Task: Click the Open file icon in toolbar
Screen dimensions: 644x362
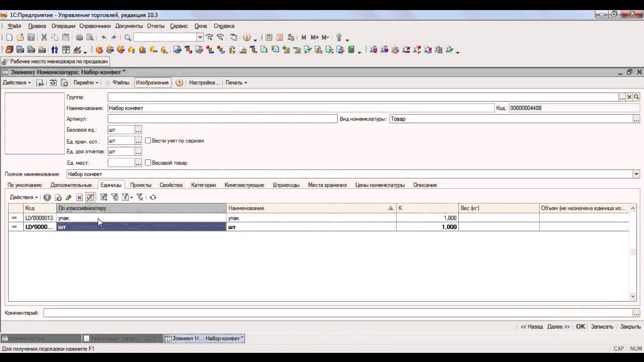Action: (x=20, y=38)
